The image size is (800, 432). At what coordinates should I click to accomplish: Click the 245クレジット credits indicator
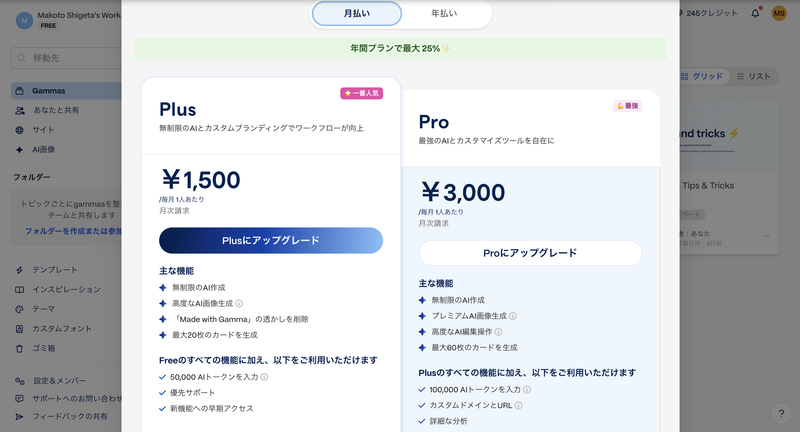click(x=708, y=13)
